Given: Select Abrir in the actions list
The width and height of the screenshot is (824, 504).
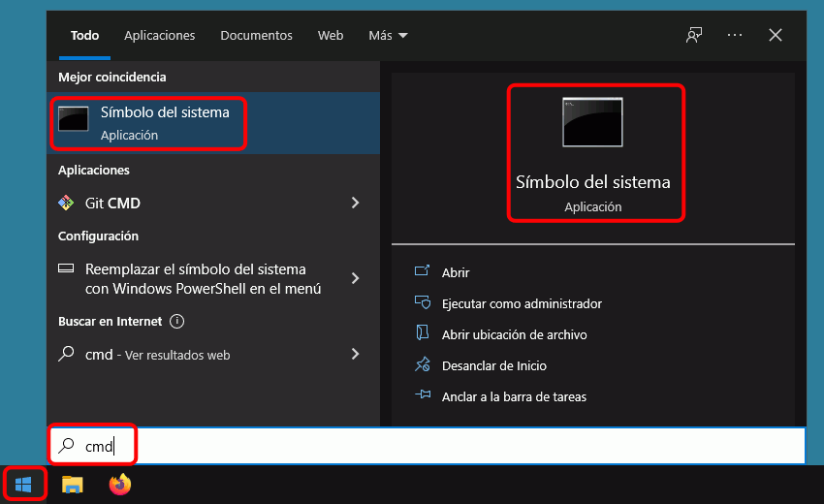Looking at the screenshot, I should click(x=456, y=272).
